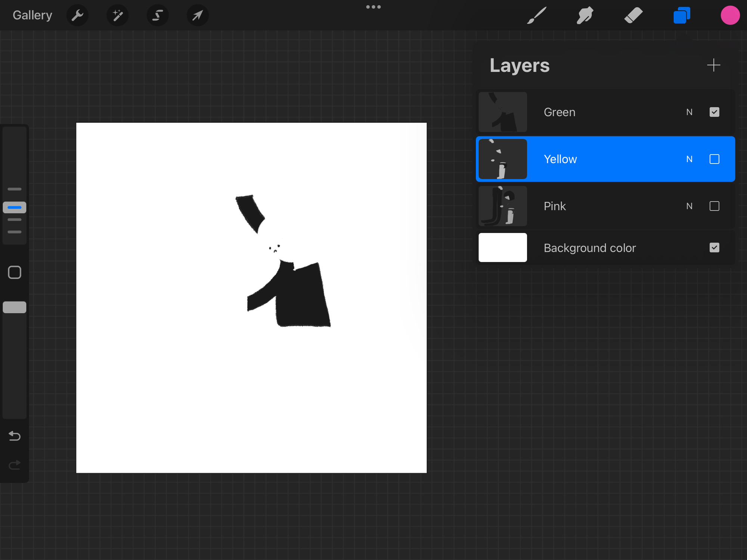The height and width of the screenshot is (560, 747).
Task: Hide the Green layer
Action: coord(714,112)
